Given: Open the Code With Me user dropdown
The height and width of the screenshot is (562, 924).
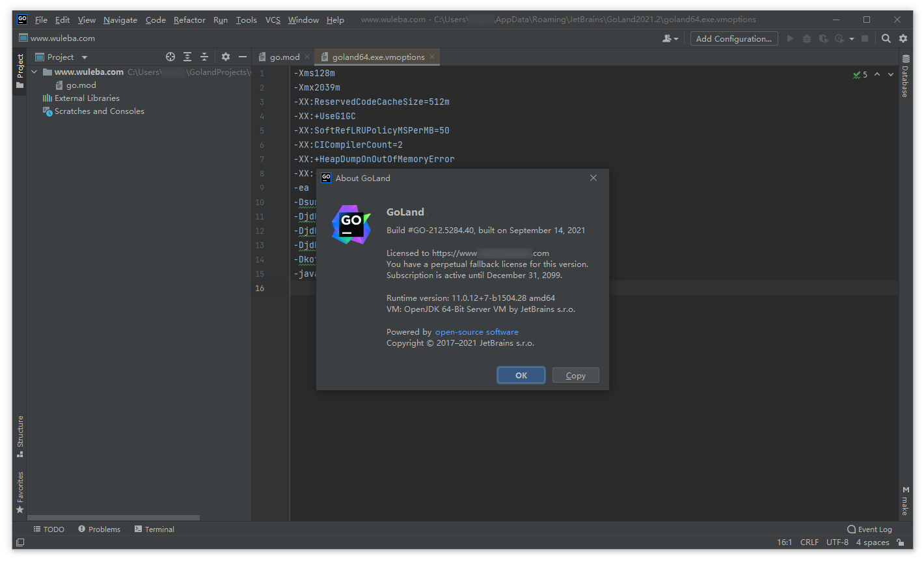Looking at the screenshot, I should point(670,38).
